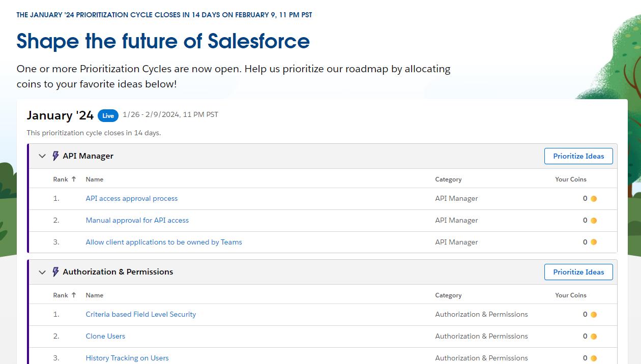This screenshot has height=364, width=641.
Task: Open History Tracking on Users idea
Action: click(x=127, y=358)
